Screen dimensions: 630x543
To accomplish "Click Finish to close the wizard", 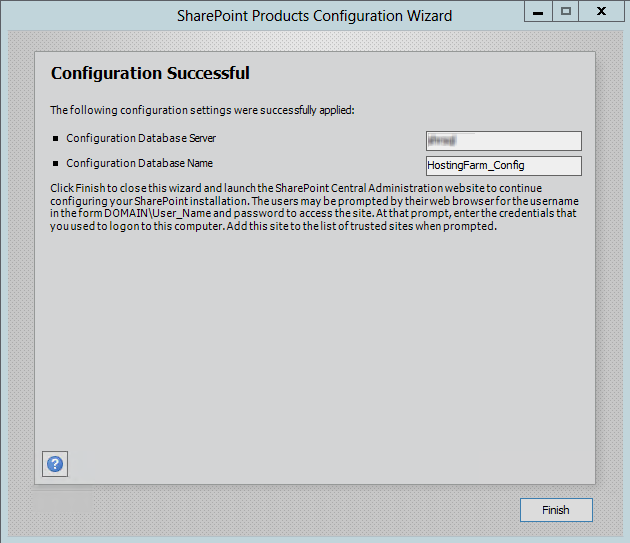I will [x=556, y=510].
